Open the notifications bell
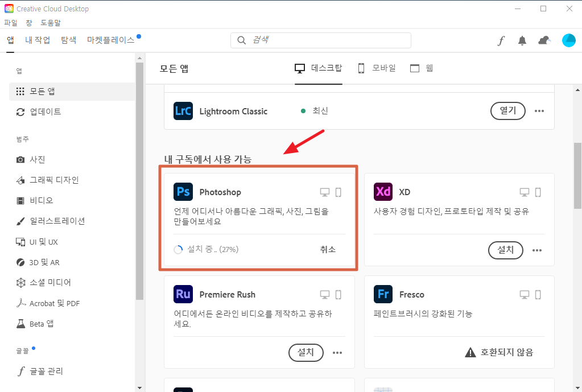 tap(522, 40)
